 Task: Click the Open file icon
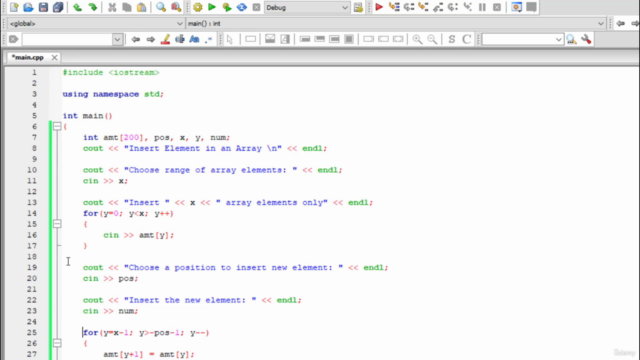pyautogui.click(x=28, y=7)
